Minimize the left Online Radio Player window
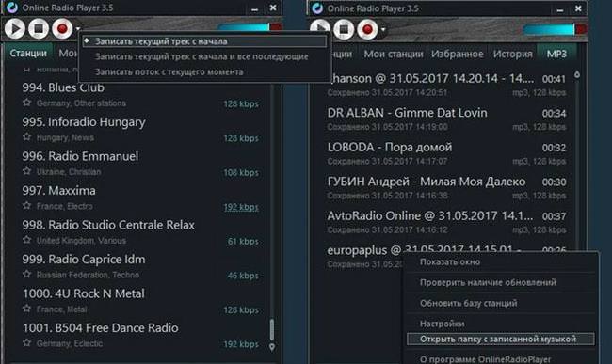The width and height of the screenshot is (612, 364). [x=254, y=8]
